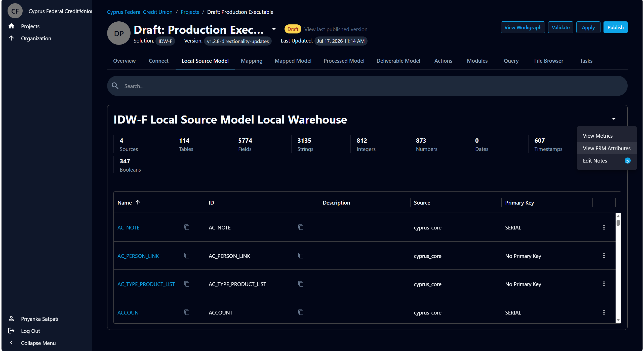The width and height of the screenshot is (644, 351).
Task: Copy the AC_NOTE table name
Action: point(187,227)
